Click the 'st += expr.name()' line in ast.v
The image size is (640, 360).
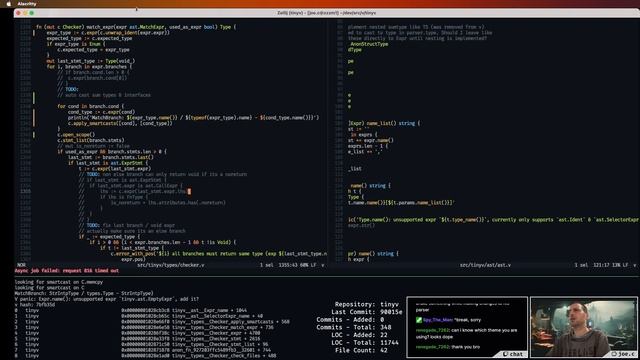[371, 140]
